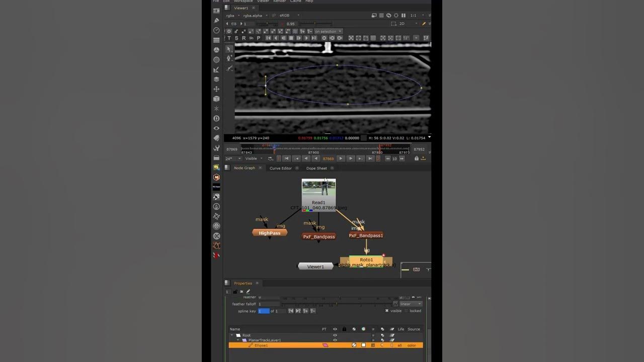This screenshot has width=644, height=362.
Task: Click the skip forward 10 frames button
Action: pos(401,158)
